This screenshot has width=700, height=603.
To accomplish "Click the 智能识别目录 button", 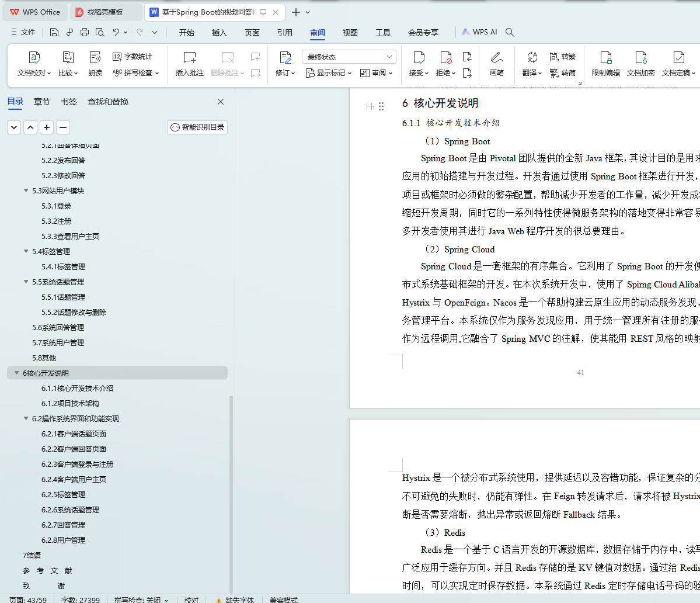I will [197, 127].
